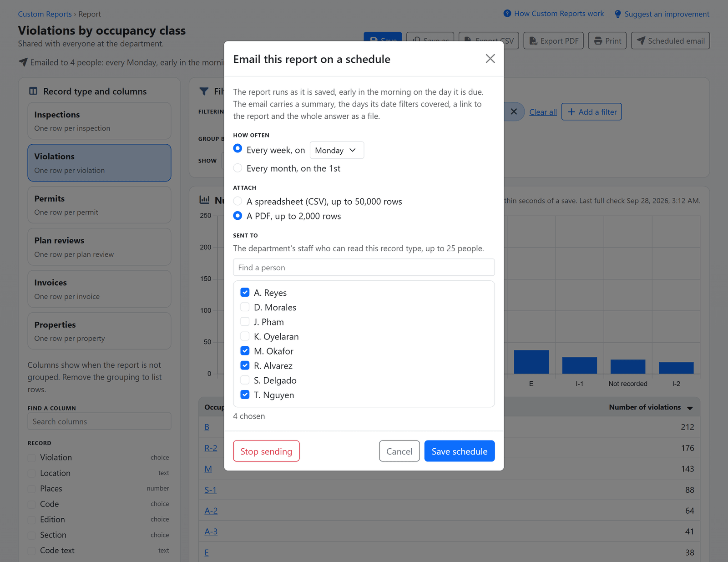Select Inspections record type
Image resolution: width=728 pixels, height=562 pixels.
click(x=99, y=121)
